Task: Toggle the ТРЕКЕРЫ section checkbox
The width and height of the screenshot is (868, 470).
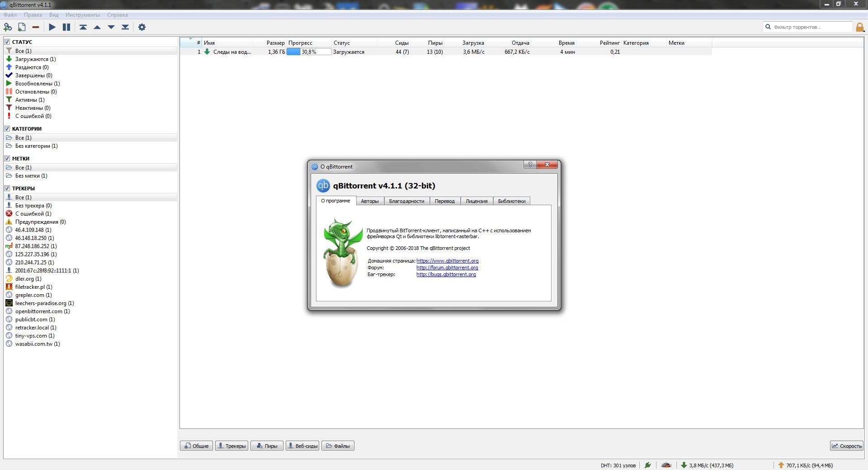Action: 7,188
